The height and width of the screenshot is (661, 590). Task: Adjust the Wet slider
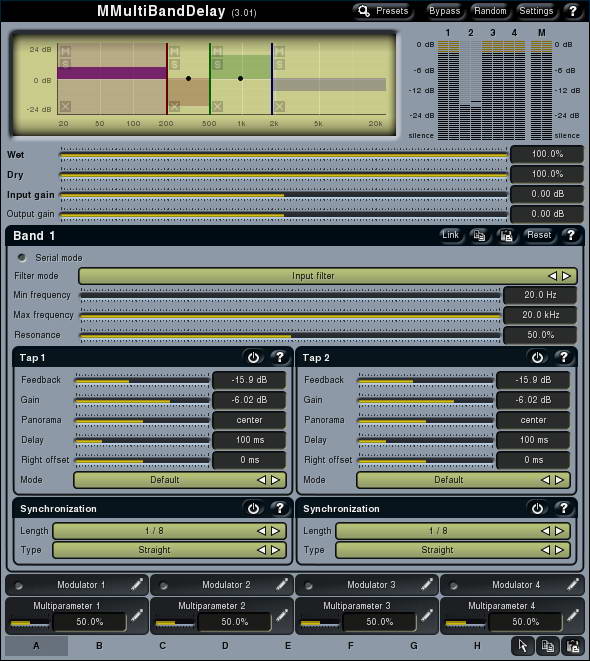click(x=284, y=155)
